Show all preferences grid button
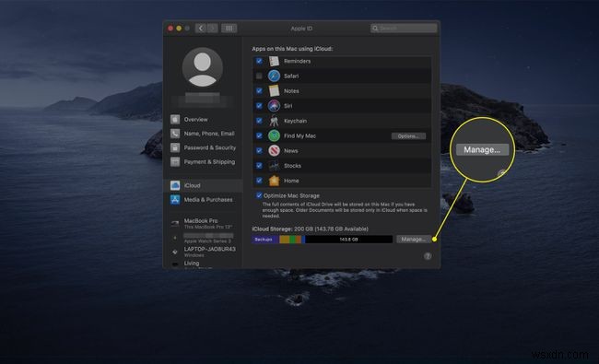Viewport: 599px width, 364px height. (229, 29)
